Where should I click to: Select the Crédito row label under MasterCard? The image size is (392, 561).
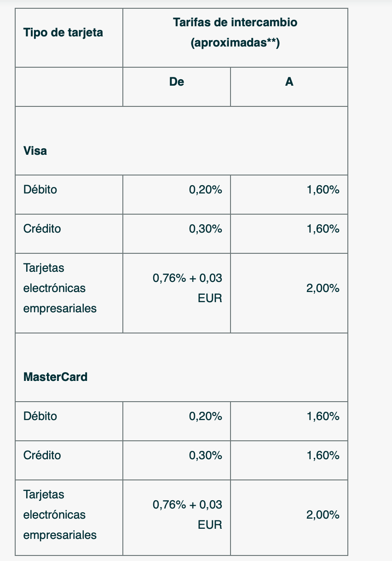click(42, 455)
